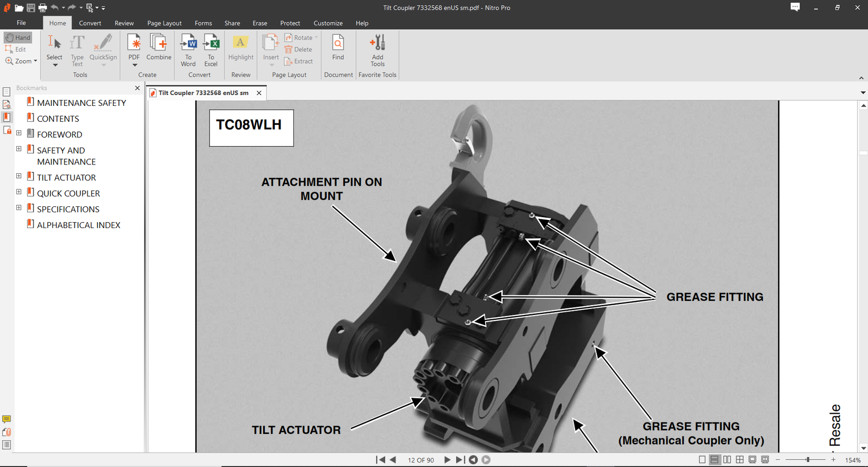Jump to the last page
This screenshot has height=467, width=868.
(460, 459)
